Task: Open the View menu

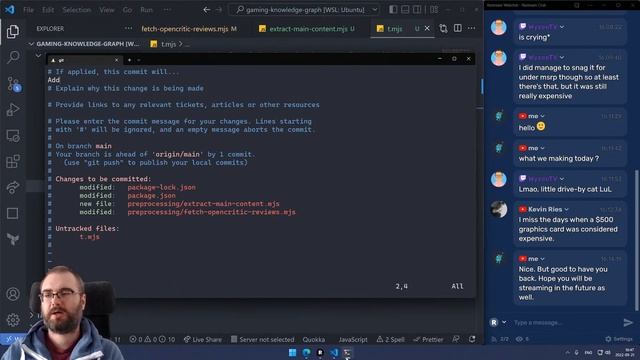Action: (x=107, y=9)
